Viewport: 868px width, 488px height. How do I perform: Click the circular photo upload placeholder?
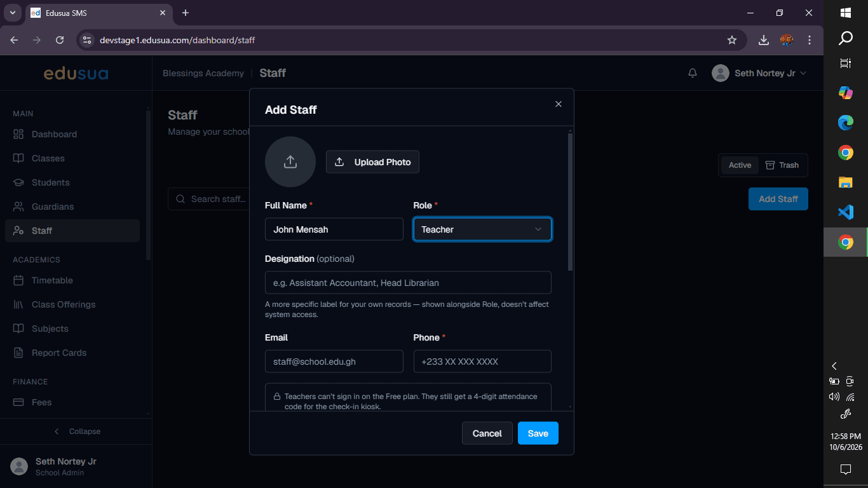290,162
